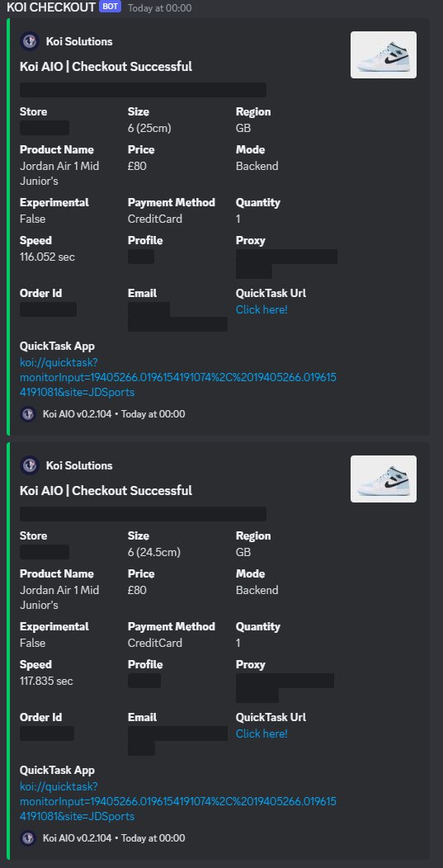Screen dimensions: 443x868
Task: Click Payment Method value CreditCard in first embed
Action: click(155, 219)
